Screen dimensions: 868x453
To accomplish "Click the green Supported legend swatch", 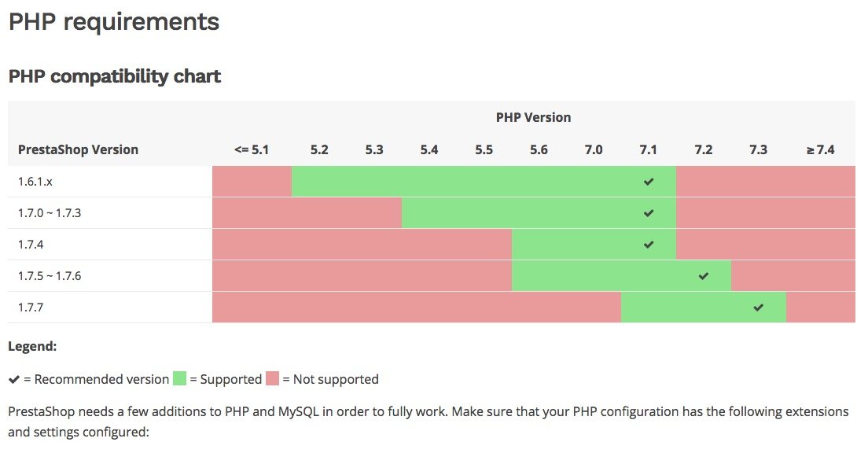I will (x=179, y=379).
